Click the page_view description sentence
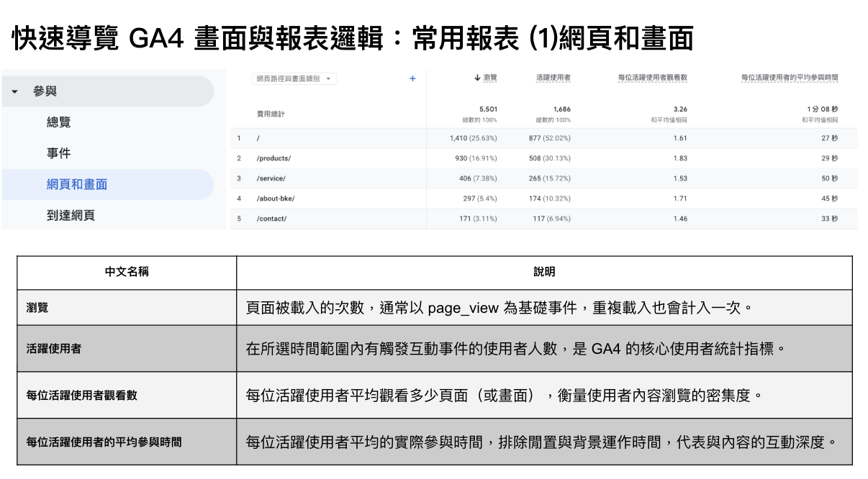868x479 pixels. coord(499,308)
